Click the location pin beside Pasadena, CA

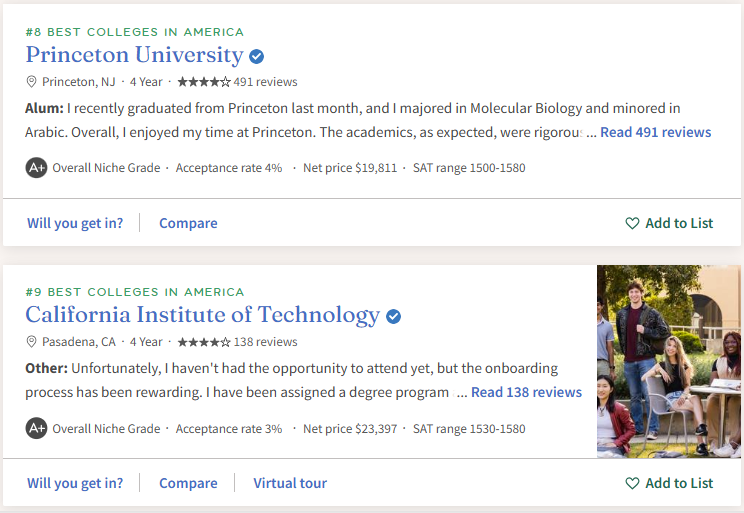(32, 342)
